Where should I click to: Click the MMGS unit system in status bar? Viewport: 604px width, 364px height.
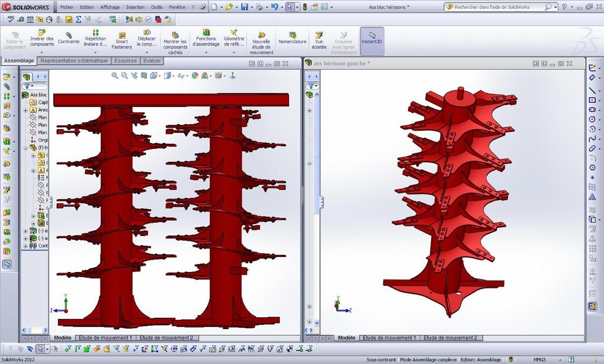pyautogui.click(x=539, y=360)
